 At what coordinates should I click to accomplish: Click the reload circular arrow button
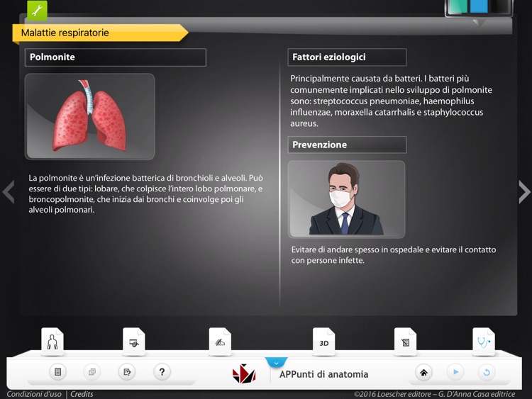486,372
